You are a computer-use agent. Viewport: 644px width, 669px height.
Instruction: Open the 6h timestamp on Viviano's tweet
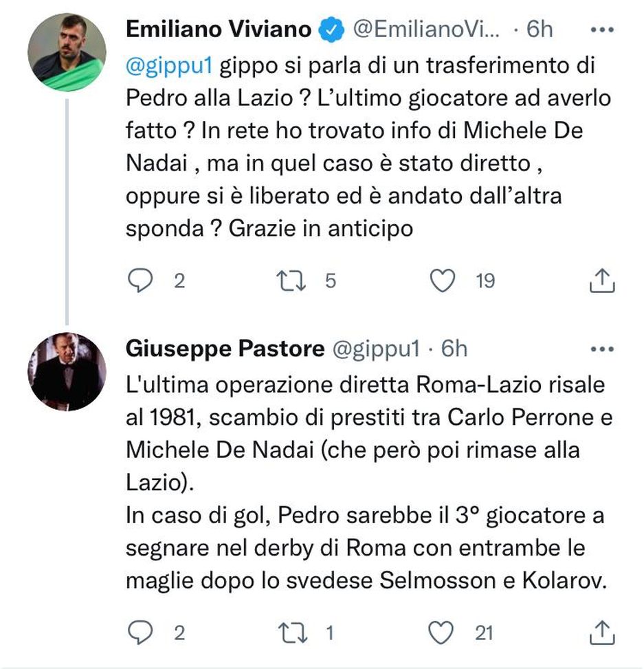pyautogui.click(x=540, y=30)
